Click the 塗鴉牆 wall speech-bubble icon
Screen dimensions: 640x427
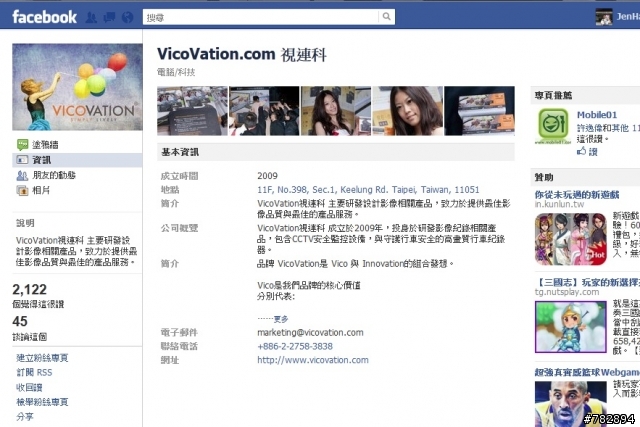point(22,145)
